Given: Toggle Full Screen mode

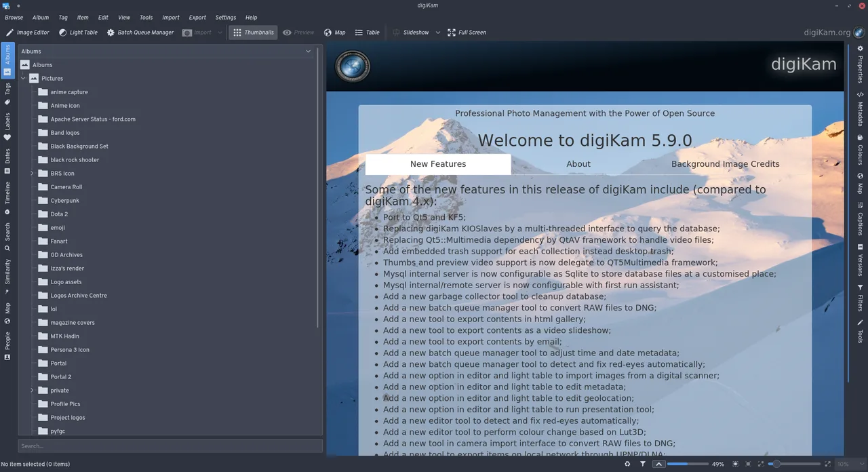Looking at the screenshot, I should (x=467, y=33).
